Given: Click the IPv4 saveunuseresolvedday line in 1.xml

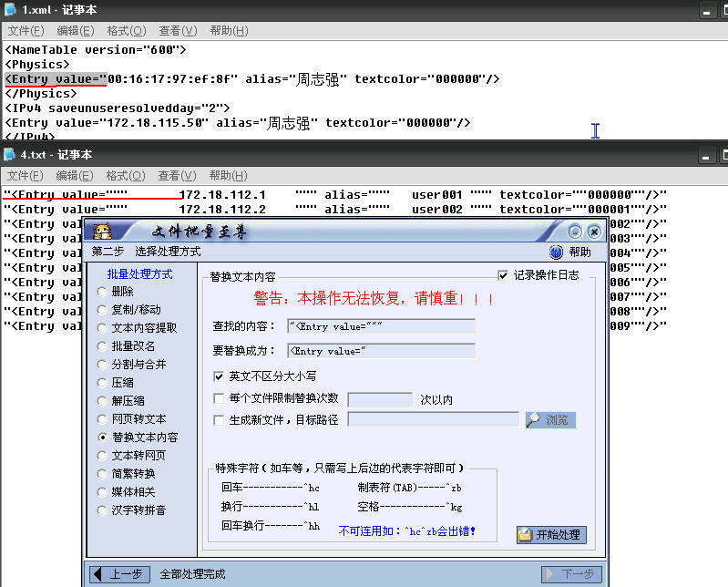Looking at the screenshot, I should click(117, 108).
